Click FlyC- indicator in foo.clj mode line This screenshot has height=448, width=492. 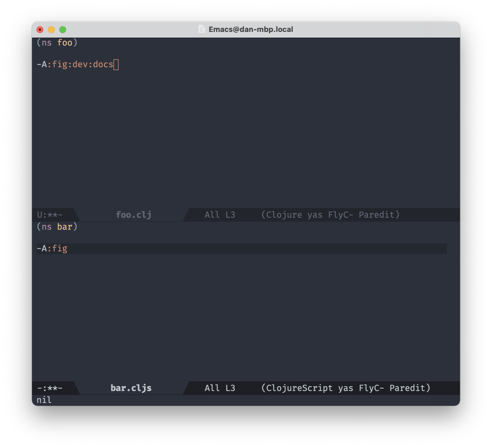341,215
